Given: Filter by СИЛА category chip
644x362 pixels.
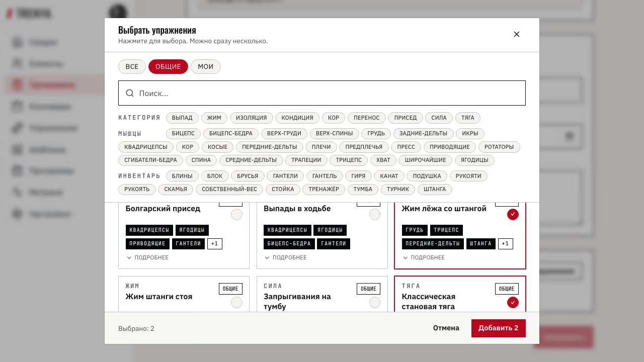Looking at the screenshot, I should (x=439, y=118).
